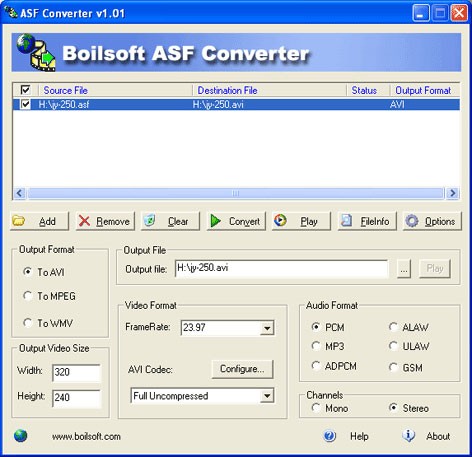Click the Status column header
Image resolution: width=472 pixels, height=457 pixels.
pyautogui.click(x=368, y=90)
